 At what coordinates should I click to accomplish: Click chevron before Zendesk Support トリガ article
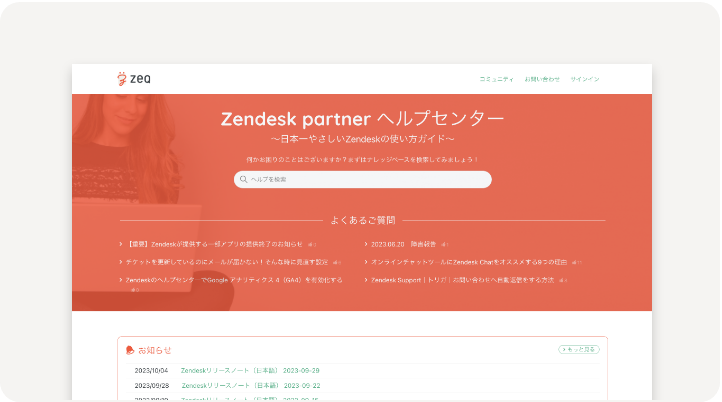click(366, 280)
